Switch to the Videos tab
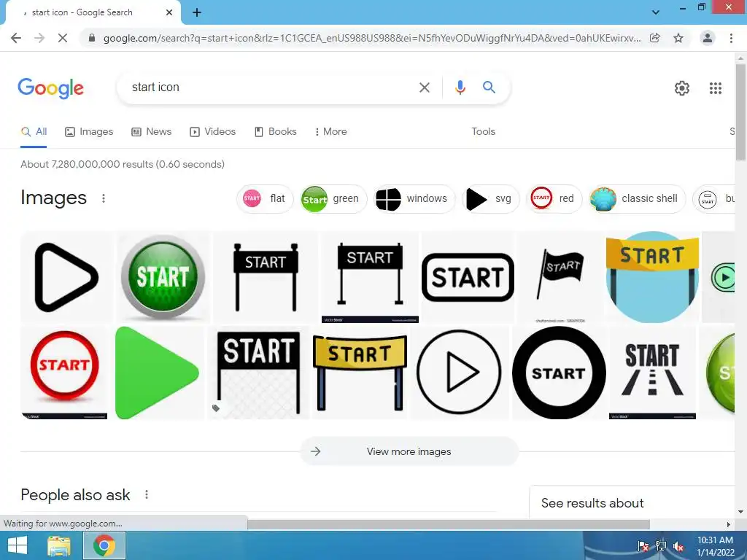This screenshot has height=560, width=747. [x=212, y=132]
